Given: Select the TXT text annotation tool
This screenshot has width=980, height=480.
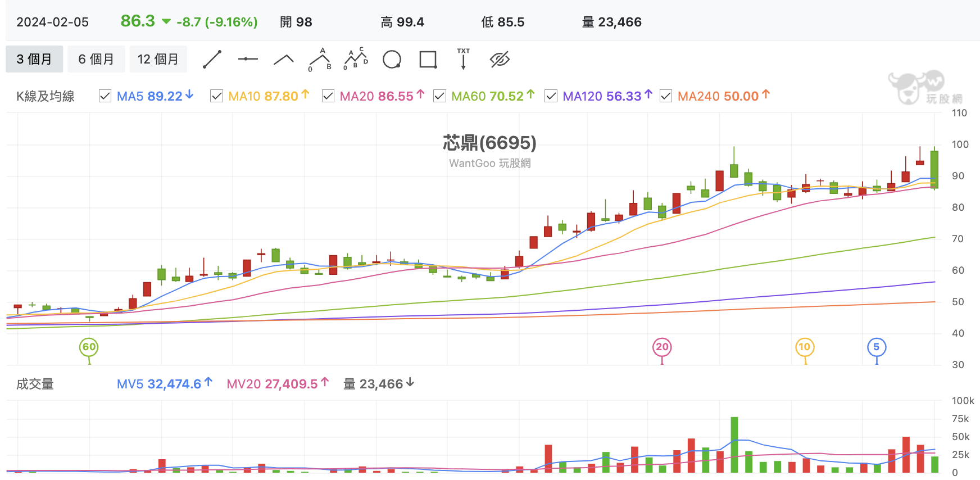Looking at the screenshot, I should point(464,59).
